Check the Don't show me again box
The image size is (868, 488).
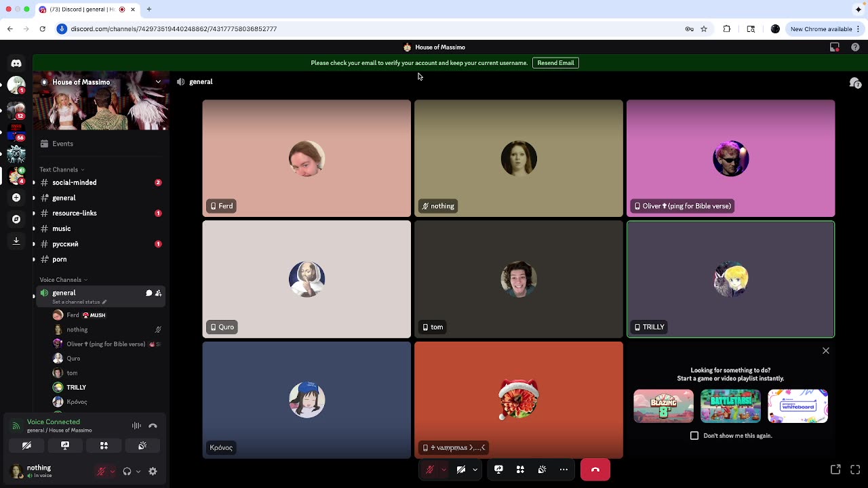point(694,436)
